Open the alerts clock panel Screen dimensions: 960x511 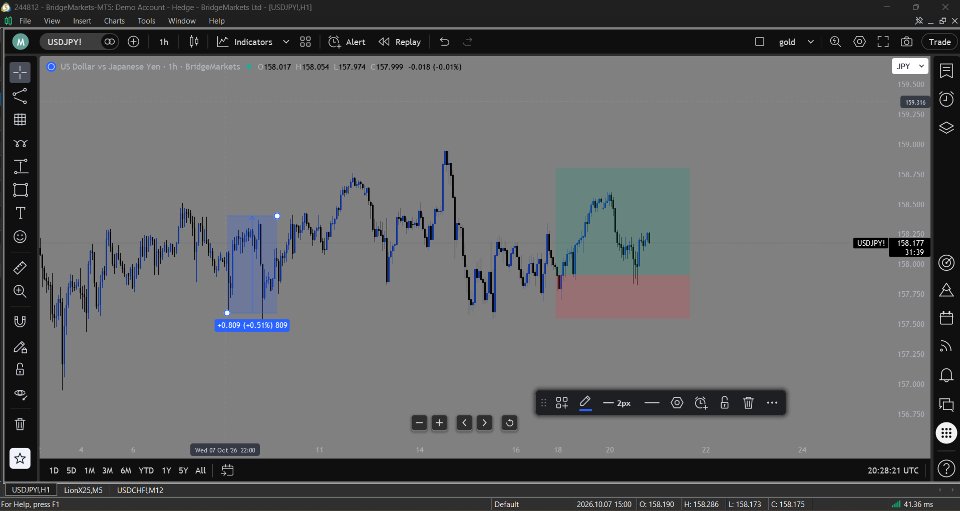point(947,99)
